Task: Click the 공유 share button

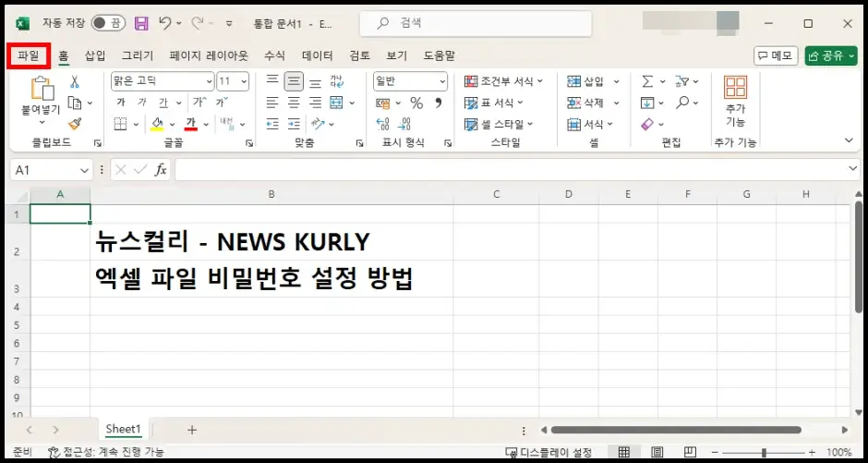Action: tap(830, 55)
